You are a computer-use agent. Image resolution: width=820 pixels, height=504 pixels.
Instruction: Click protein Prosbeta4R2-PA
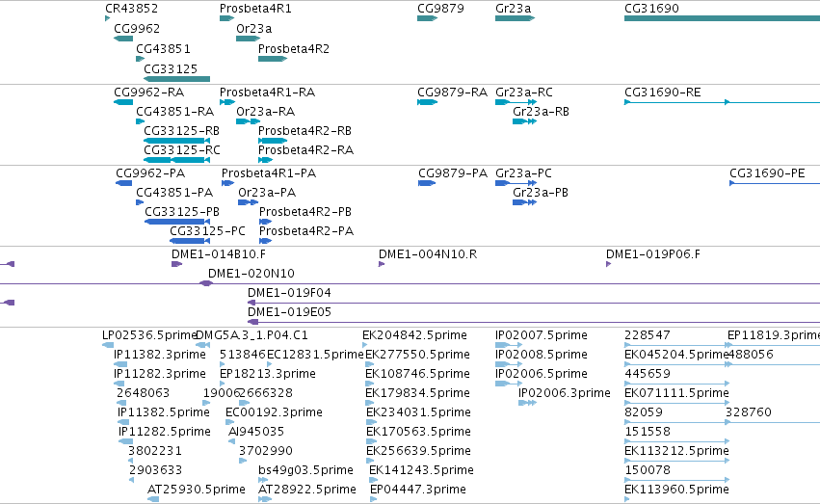point(306,231)
